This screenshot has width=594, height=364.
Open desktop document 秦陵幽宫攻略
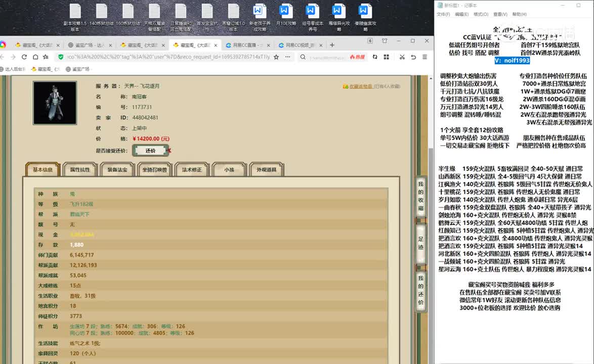click(x=366, y=17)
